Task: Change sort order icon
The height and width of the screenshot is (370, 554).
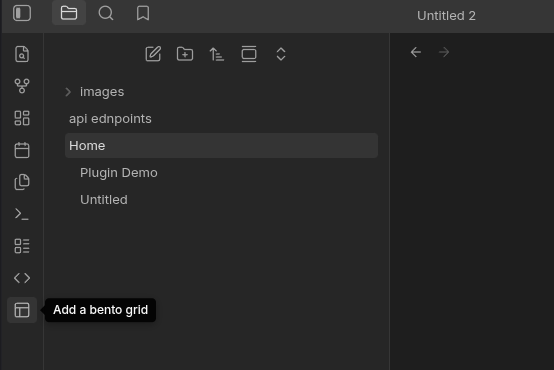Action: (x=217, y=54)
